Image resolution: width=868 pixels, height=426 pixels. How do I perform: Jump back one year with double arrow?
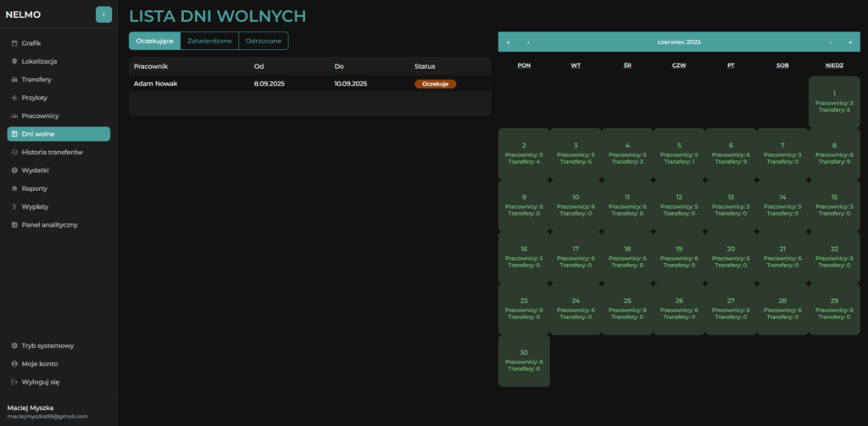(x=508, y=42)
